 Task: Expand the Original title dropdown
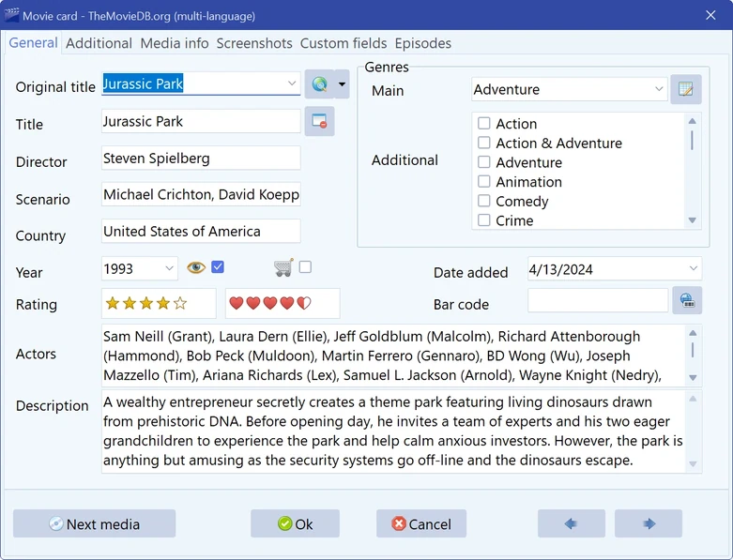[292, 83]
